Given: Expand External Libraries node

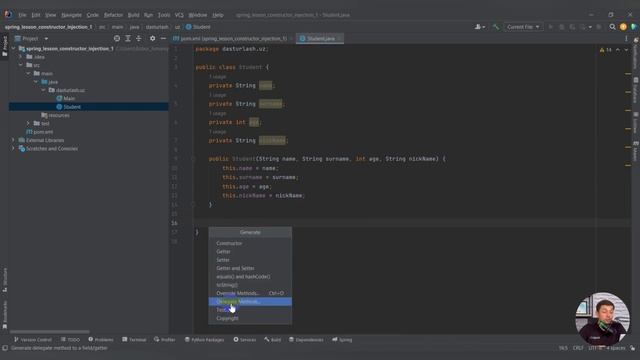Looking at the screenshot, I should point(13,140).
